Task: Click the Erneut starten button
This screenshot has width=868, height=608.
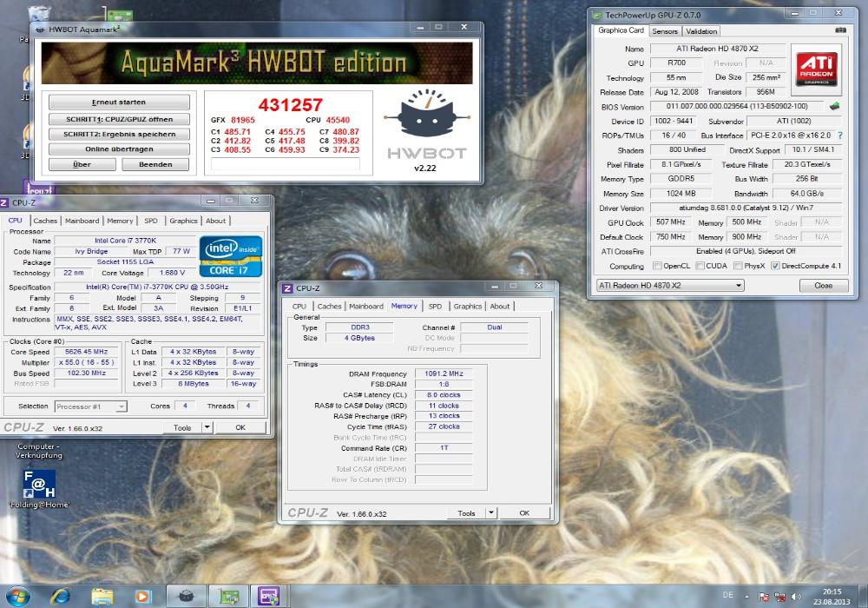Action: (119, 102)
